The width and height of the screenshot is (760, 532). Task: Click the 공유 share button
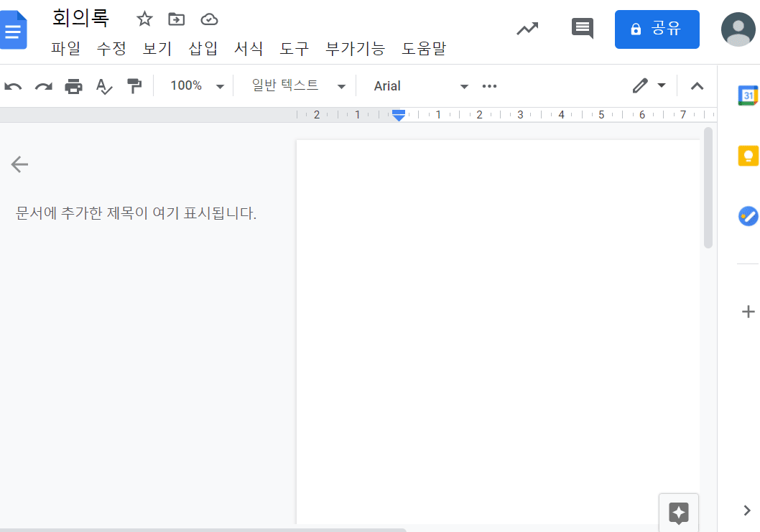(x=657, y=29)
